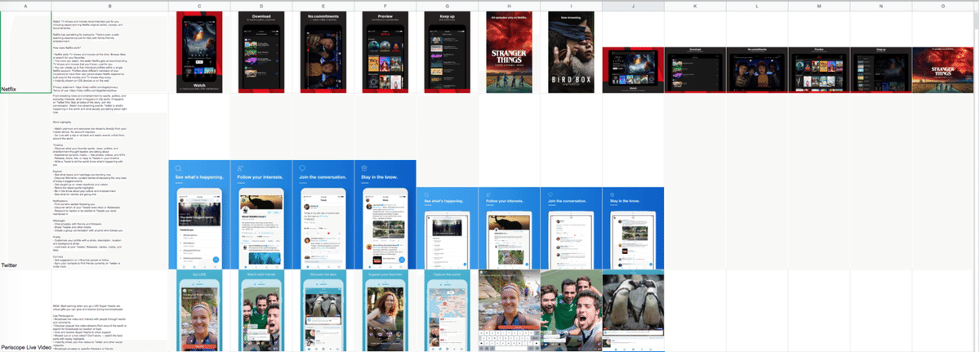Image resolution: width=980 pixels, height=352 pixels.
Task: Select Twitter 'Join the conversation' tablet screenshot in column I
Action: [x=571, y=228]
